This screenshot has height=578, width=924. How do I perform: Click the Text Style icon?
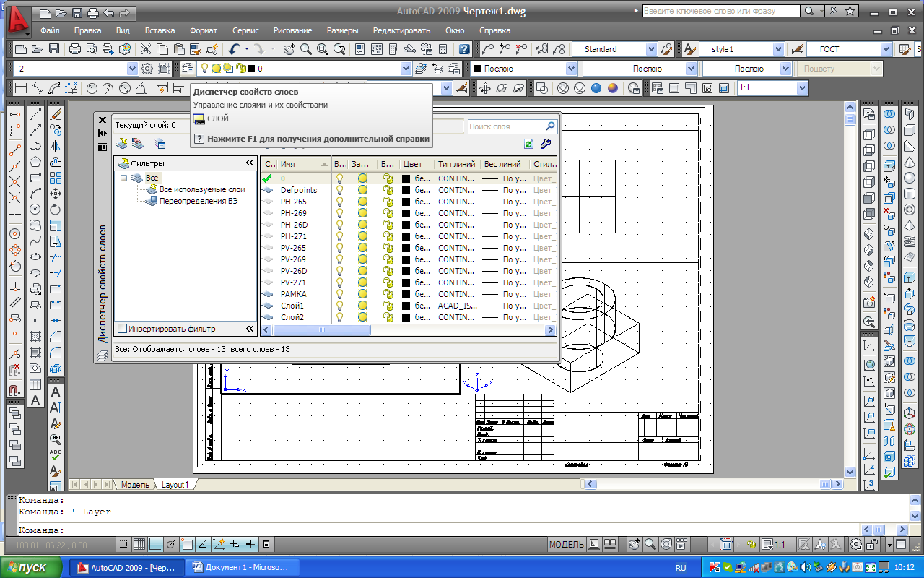[x=690, y=49]
